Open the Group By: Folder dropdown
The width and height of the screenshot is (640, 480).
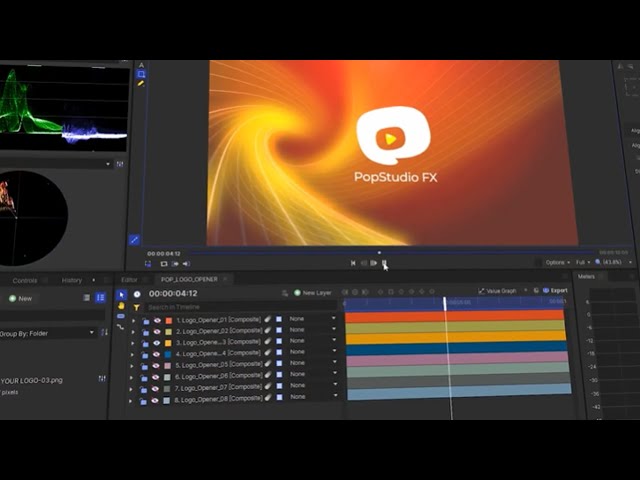click(47, 333)
